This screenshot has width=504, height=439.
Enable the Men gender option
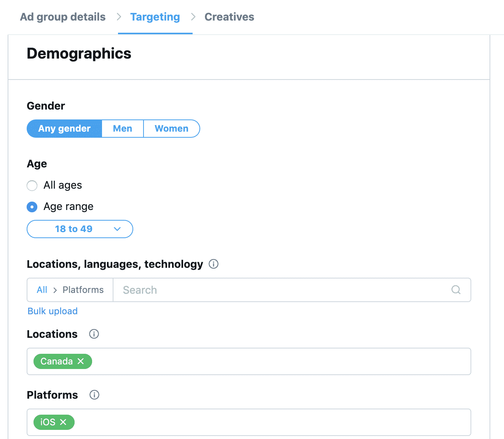pyautogui.click(x=122, y=129)
